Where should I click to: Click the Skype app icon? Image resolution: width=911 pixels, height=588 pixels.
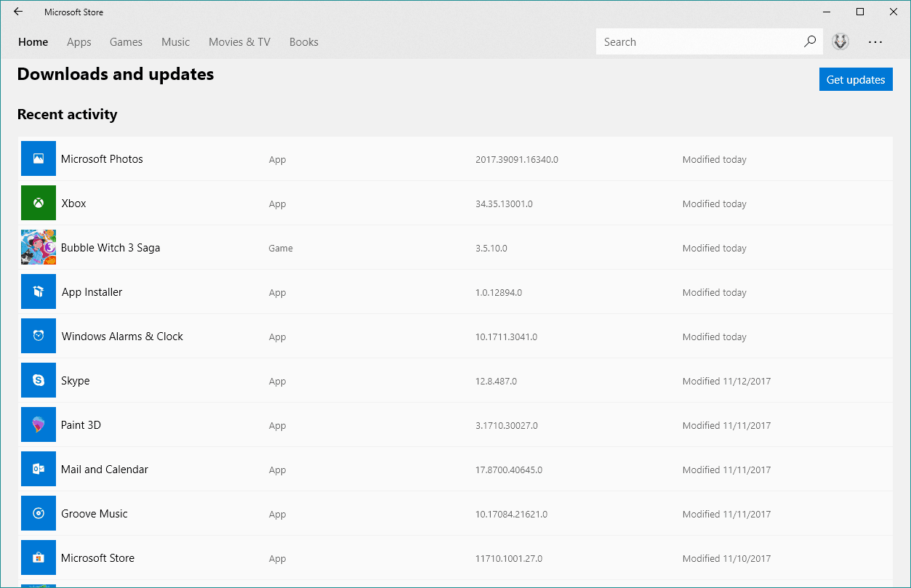coord(39,380)
